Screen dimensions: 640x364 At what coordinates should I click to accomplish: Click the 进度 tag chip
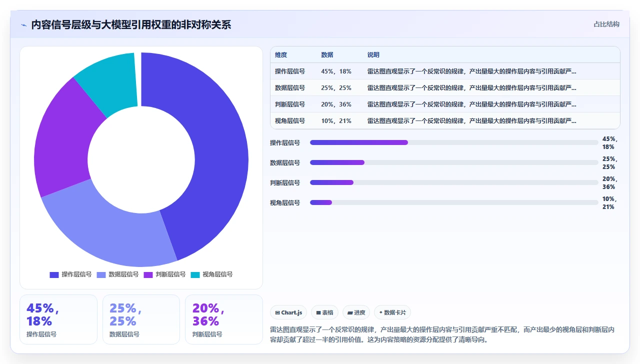(356, 312)
